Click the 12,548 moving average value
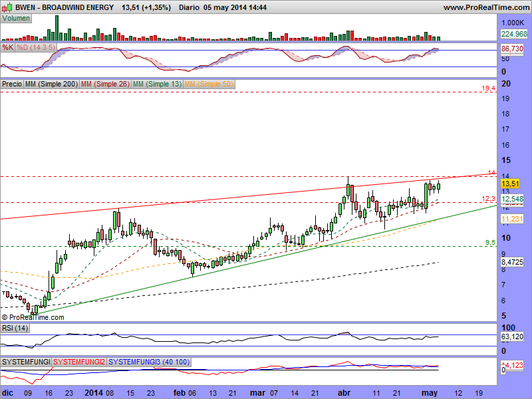This screenshot has width=532, height=399. click(512, 199)
